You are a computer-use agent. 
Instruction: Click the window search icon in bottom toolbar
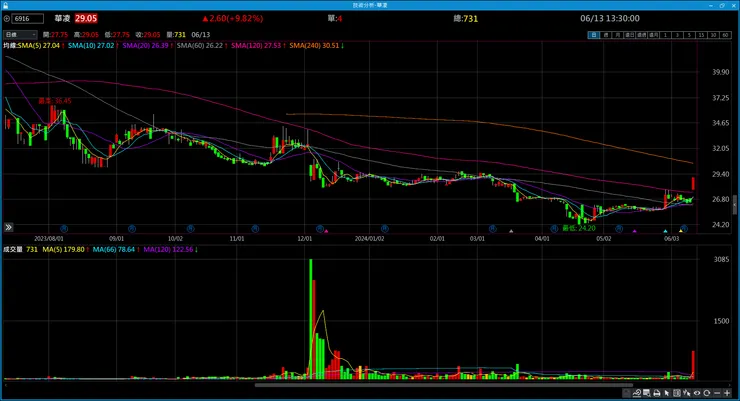pos(647,393)
